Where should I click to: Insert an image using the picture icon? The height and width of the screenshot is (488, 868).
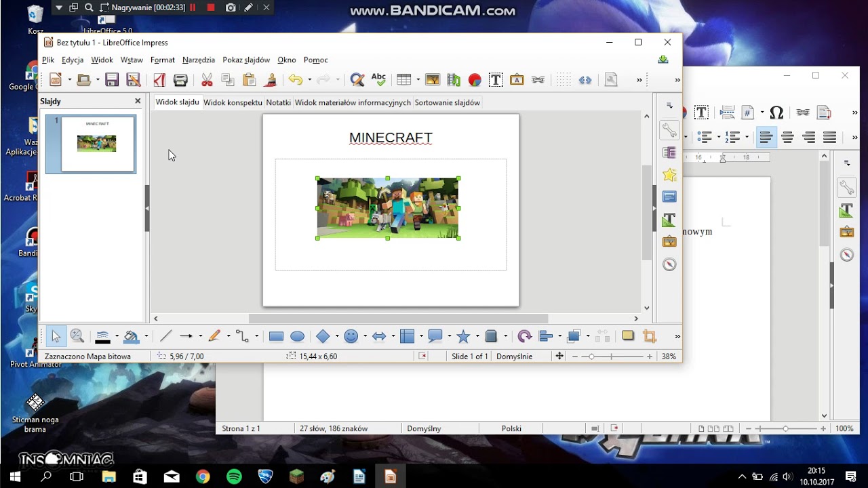(432, 80)
